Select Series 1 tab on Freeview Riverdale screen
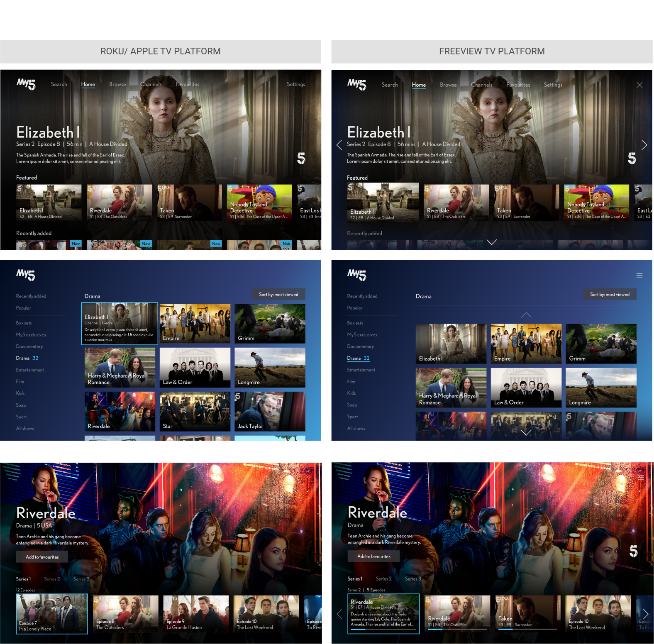Image resolution: width=654 pixels, height=644 pixels. click(x=355, y=579)
